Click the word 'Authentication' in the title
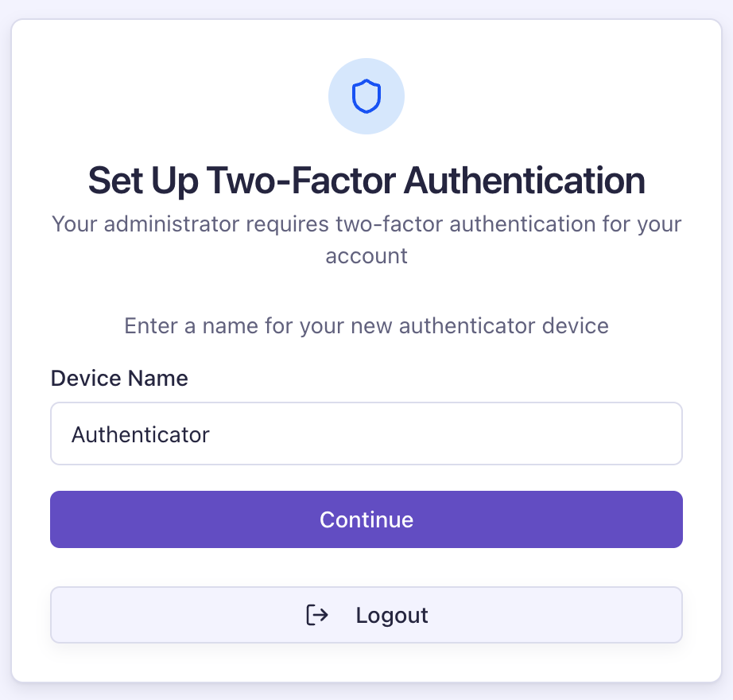The height and width of the screenshot is (700, 733). [x=525, y=181]
